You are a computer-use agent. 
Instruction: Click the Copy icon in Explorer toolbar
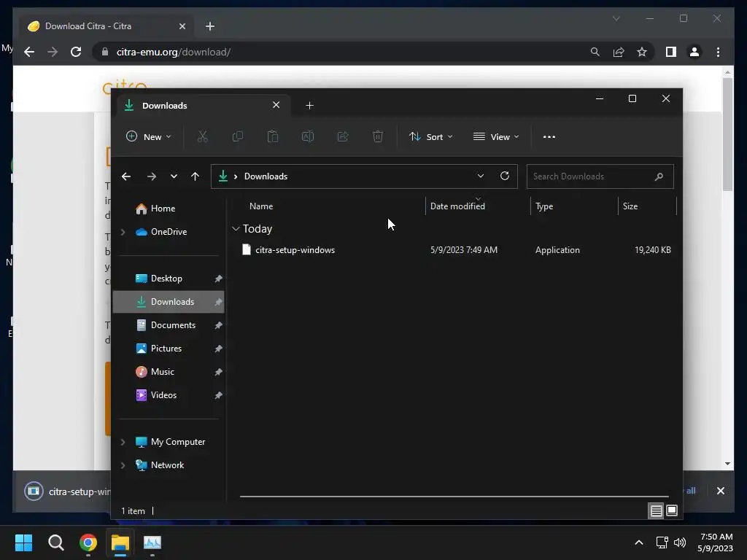[x=237, y=136]
